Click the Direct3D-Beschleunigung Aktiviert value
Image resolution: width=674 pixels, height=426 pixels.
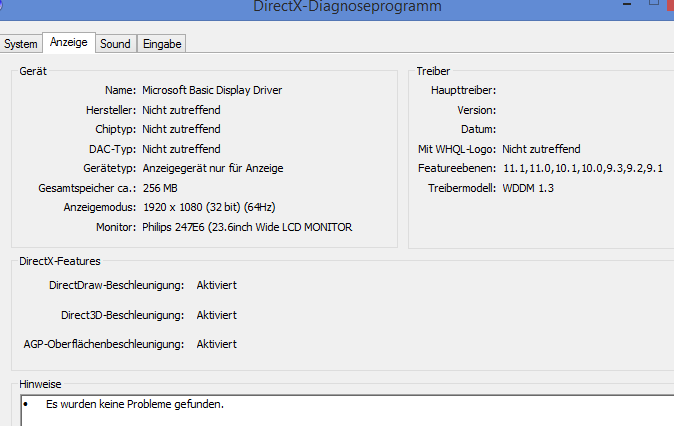tap(217, 315)
